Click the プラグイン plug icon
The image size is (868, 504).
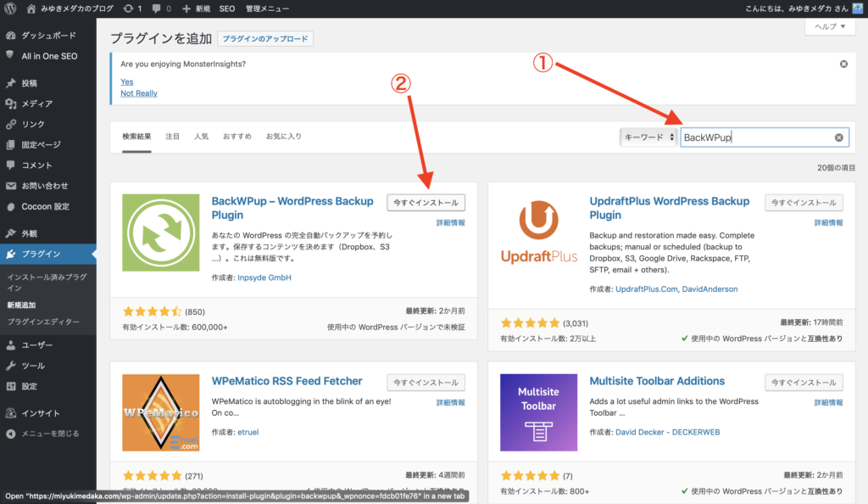[x=10, y=255]
